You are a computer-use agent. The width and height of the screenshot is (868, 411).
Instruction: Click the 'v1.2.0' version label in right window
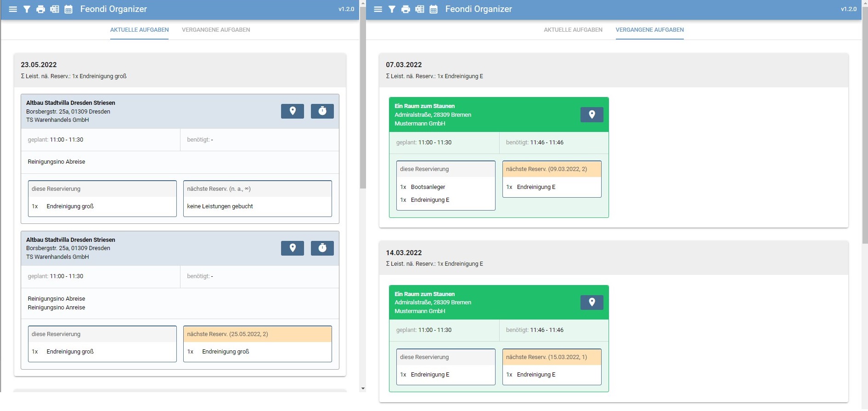849,9
